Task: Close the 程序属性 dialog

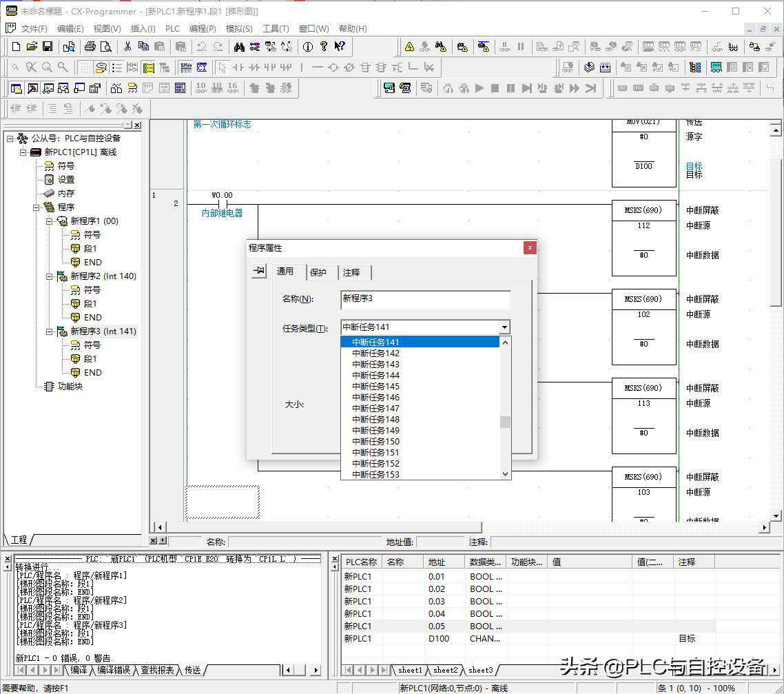Action: click(x=529, y=248)
